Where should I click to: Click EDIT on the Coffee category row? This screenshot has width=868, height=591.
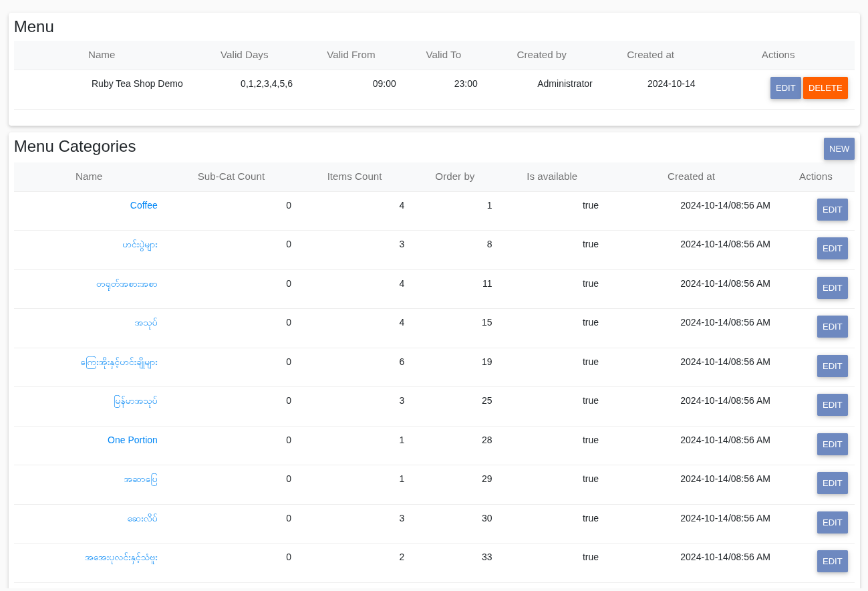click(832, 209)
